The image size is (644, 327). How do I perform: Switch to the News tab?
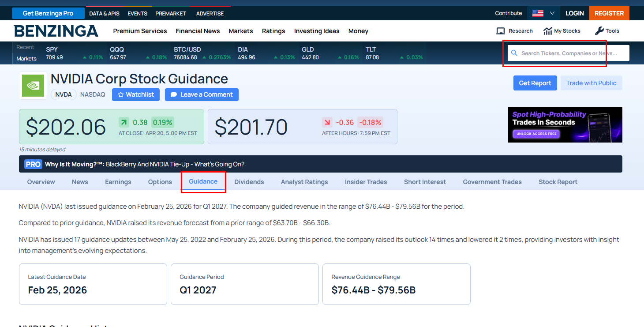(80, 182)
